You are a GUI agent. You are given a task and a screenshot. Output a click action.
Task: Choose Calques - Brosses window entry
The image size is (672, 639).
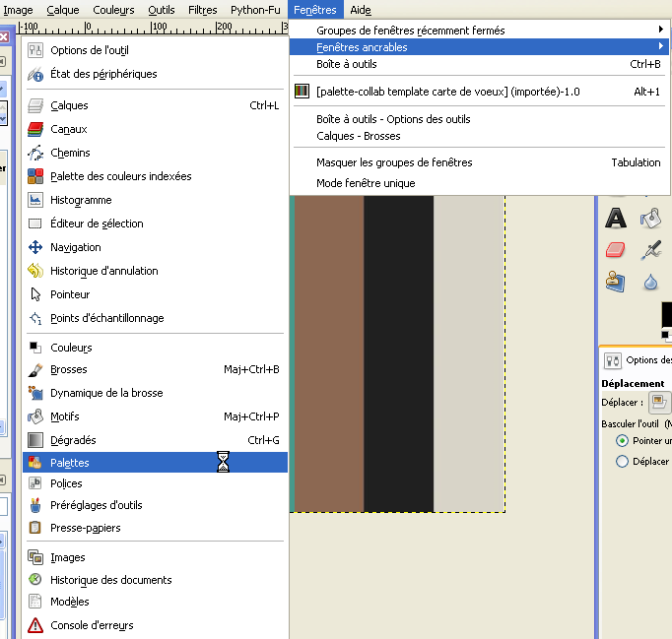click(x=479, y=136)
